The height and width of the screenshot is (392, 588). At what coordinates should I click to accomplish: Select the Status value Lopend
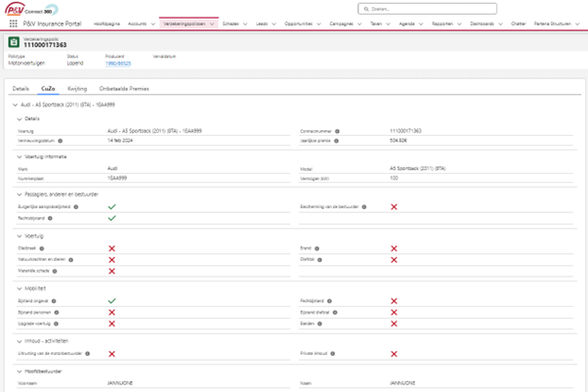pos(75,64)
